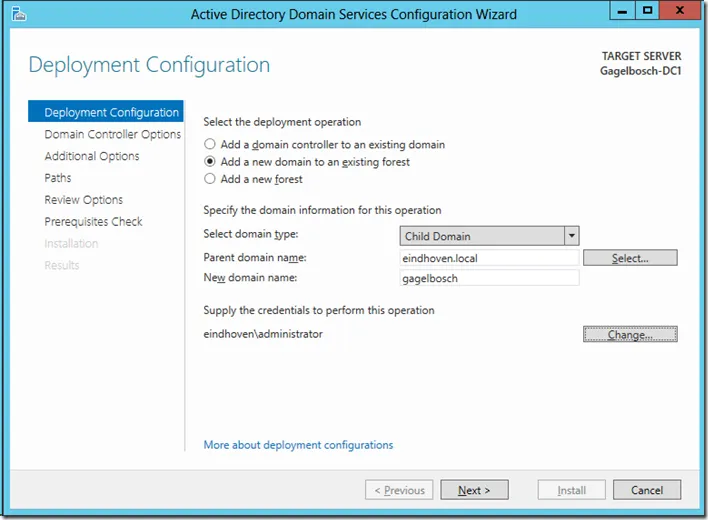
Task: Minimize the wizard window
Action: pyautogui.click(x=622, y=10)
